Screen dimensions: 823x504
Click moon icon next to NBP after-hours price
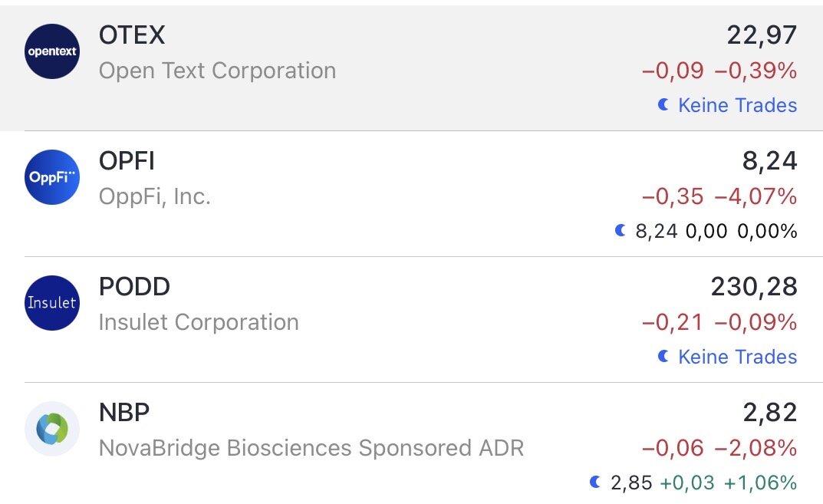tap(596, 483)
